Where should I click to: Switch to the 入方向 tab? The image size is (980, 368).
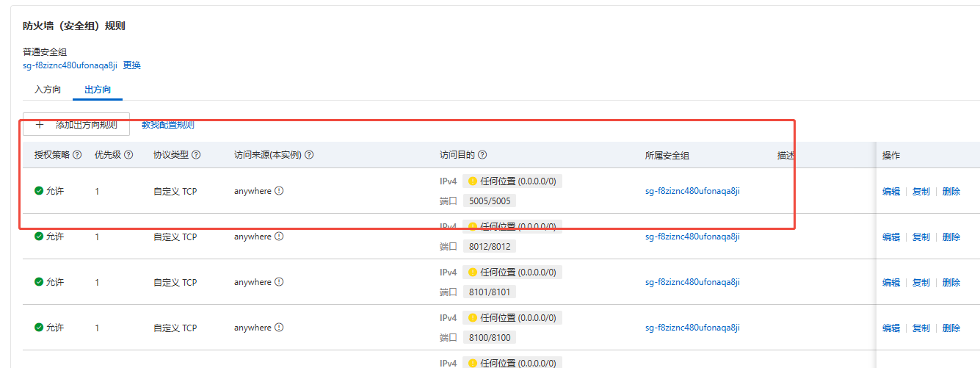pos(48,90)
